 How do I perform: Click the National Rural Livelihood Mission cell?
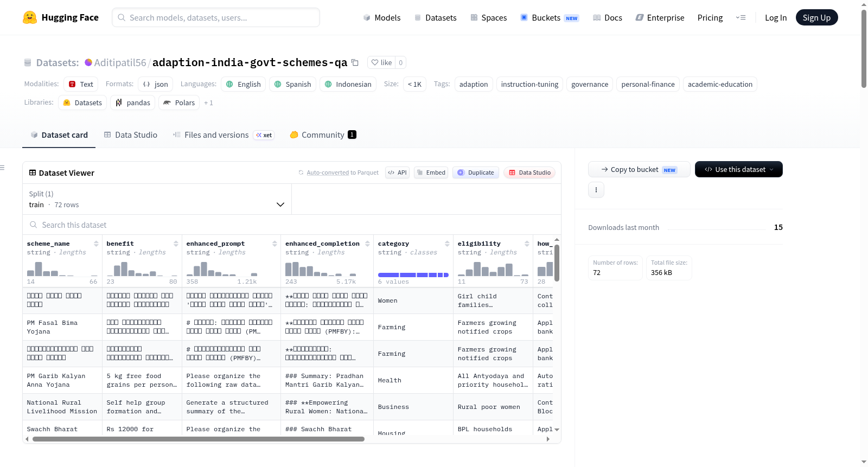[62, 407]
